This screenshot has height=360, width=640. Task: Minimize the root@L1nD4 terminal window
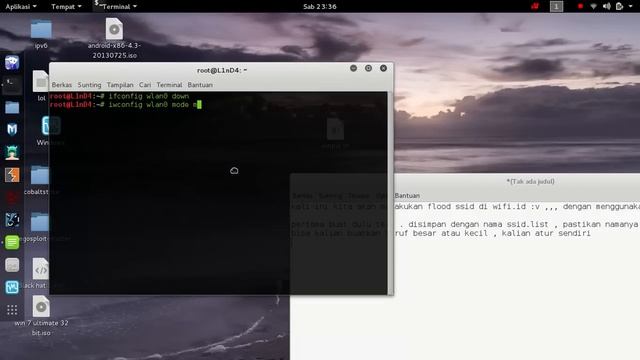point(353,68)
